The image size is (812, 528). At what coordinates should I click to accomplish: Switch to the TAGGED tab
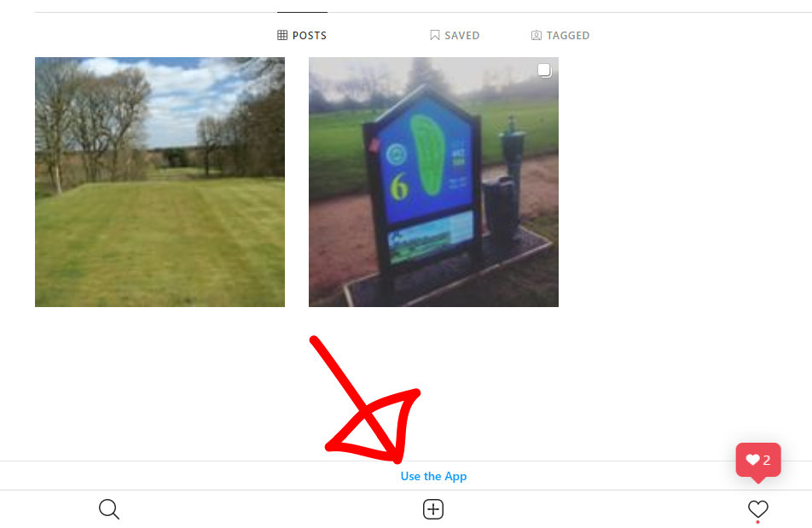pos(560,35)
